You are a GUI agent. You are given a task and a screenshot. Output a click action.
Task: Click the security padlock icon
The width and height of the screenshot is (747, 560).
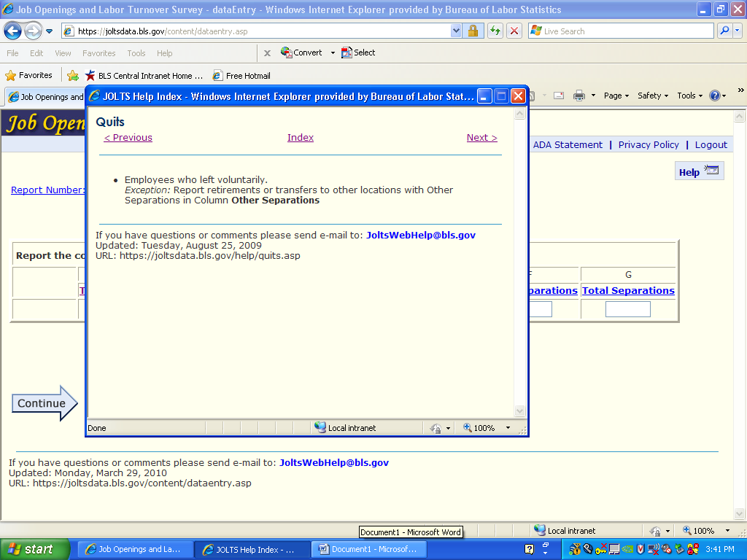[x=473, y=31]
